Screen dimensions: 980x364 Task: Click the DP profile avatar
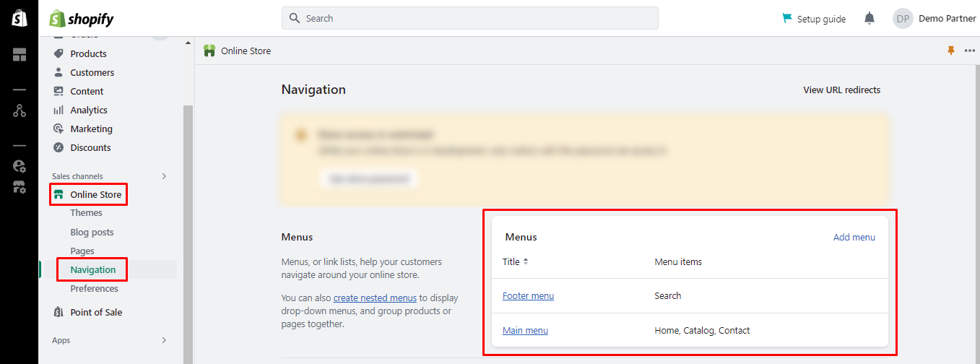903,19
